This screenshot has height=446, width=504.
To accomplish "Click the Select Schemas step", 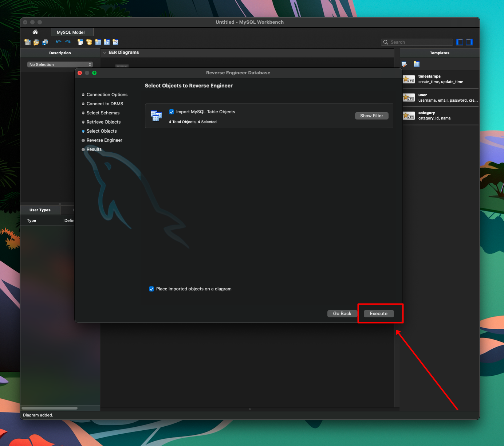I will pyautogui.click(x=103, y=113).
